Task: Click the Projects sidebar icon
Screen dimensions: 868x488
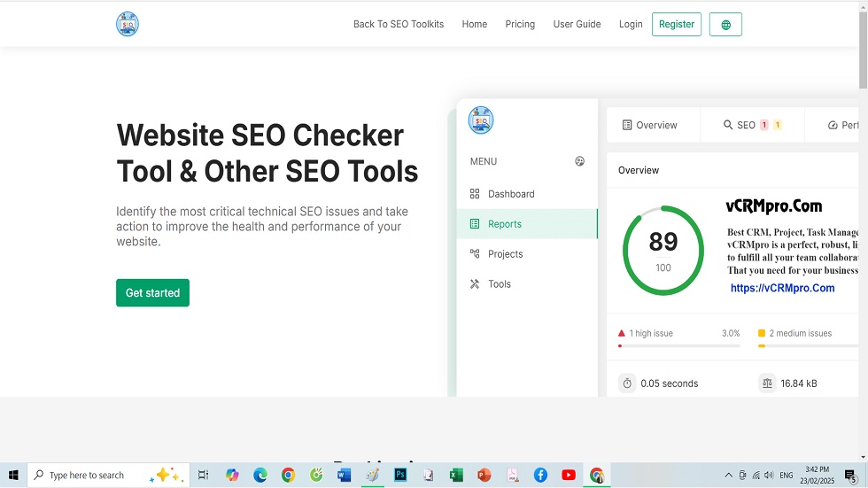Action: tap(475, 254)
